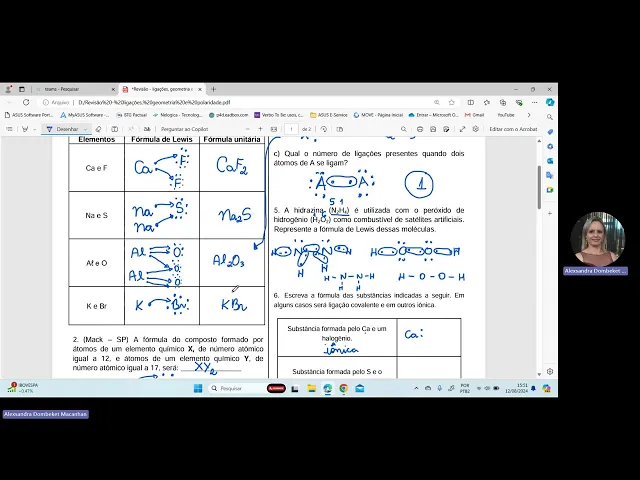The height and width of the screenshot is (480, 640).
Task: Open the browser essentials icon
Action: 519,102
